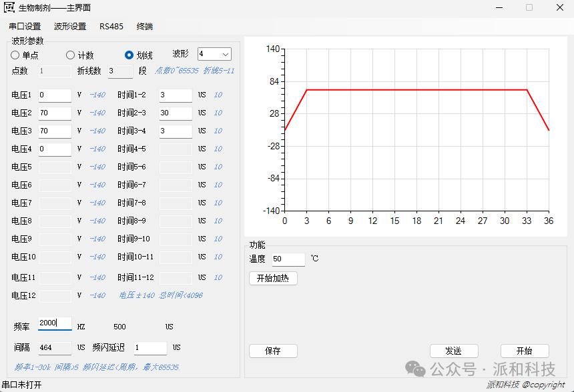Click the RS485 menu item
This screenshot has height=392, width=574.
(x=111, y=27)
